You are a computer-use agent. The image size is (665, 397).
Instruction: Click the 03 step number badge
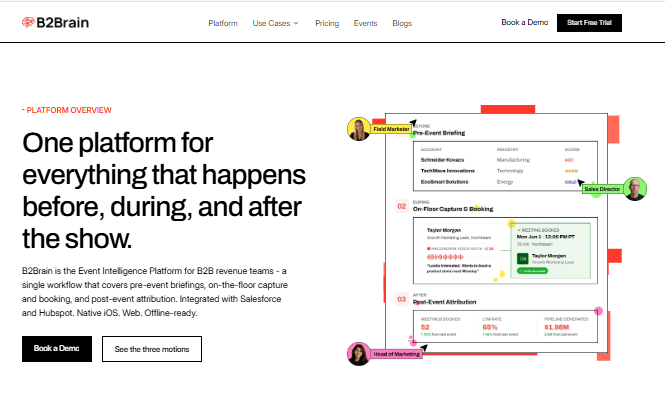point(402,299)
